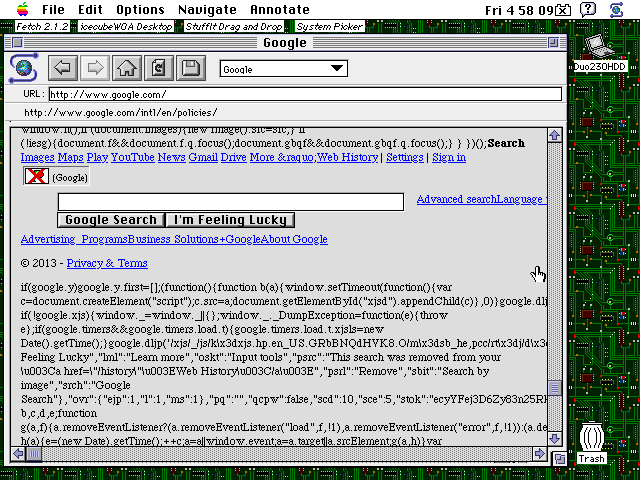Click the vertical scrollbar up arrow
Viewport: 640px width, 480px height.
tap(554, 135)
